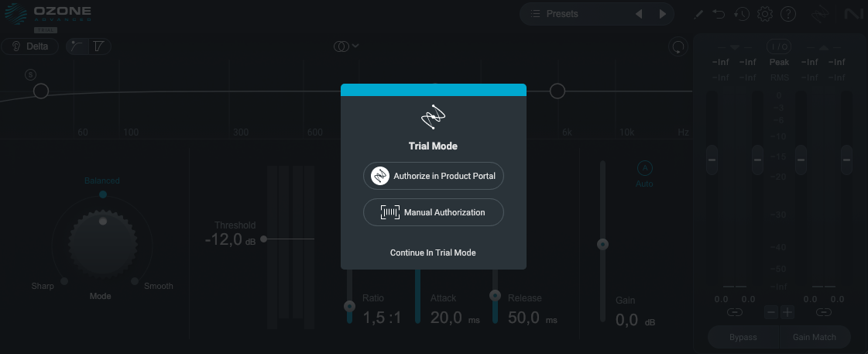Open help with the question mark icon
868x354 pixels.
tap(788, 14)
